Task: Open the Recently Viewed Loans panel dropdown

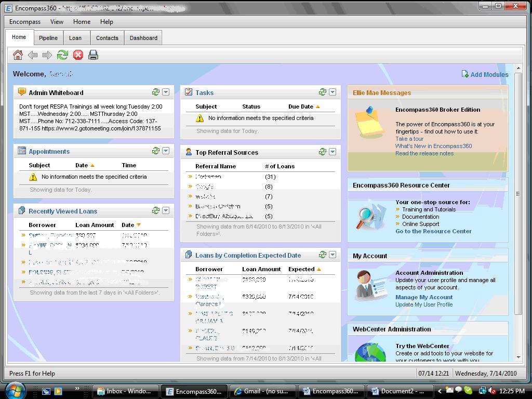Action: click(x=166, y=210)
